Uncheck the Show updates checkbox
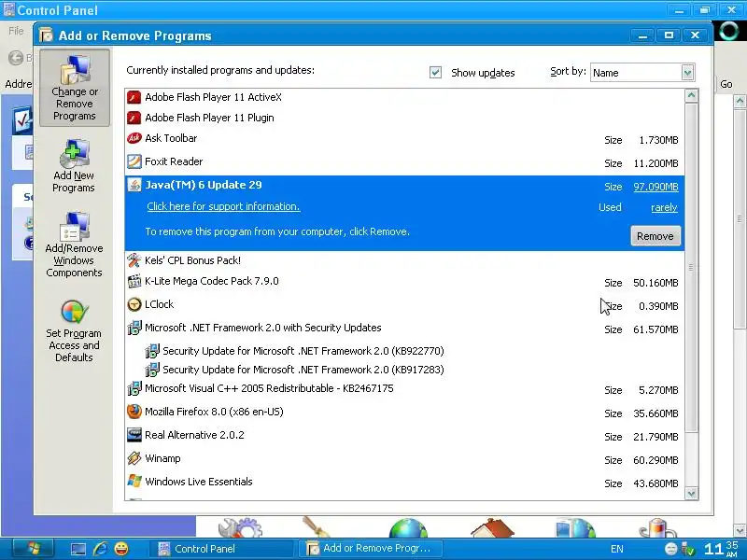 coord(435,73)
